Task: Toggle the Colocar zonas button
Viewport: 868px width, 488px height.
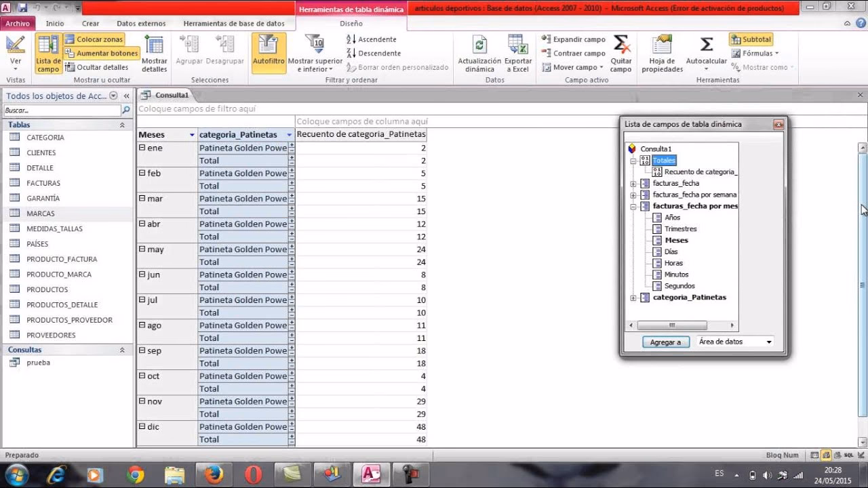Action: tap(94, 39)
